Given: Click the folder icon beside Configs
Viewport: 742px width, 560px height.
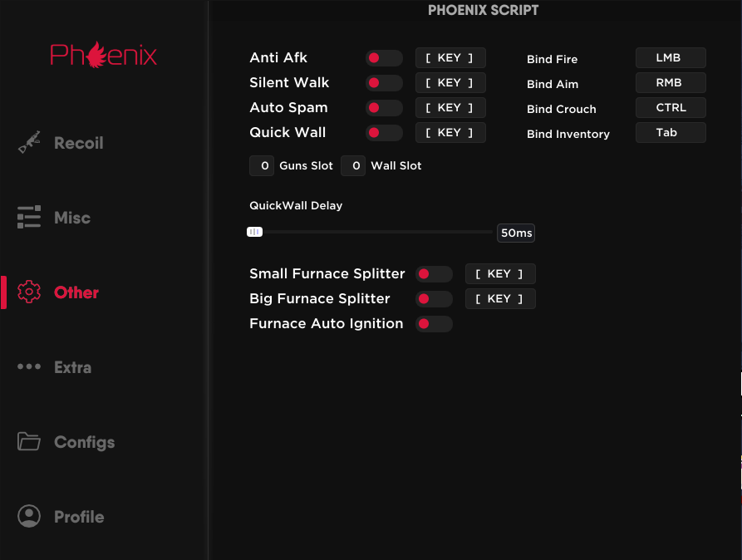Looking at the screenshot, I should point(29,442).
